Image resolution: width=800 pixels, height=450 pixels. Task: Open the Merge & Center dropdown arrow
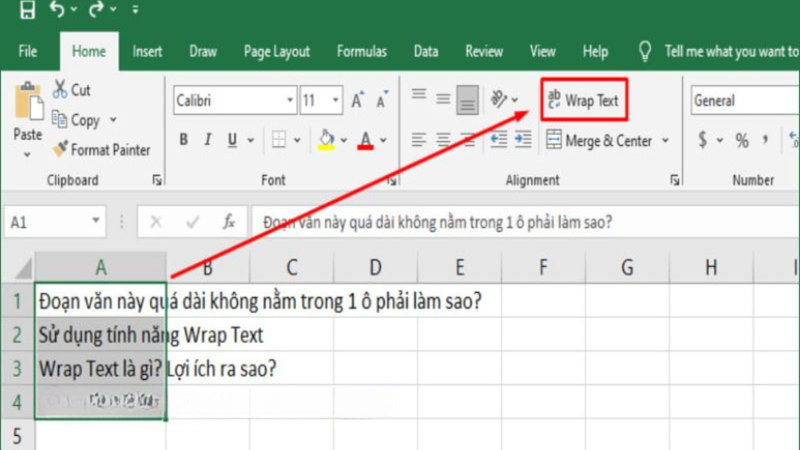click(x=665, y=140)
